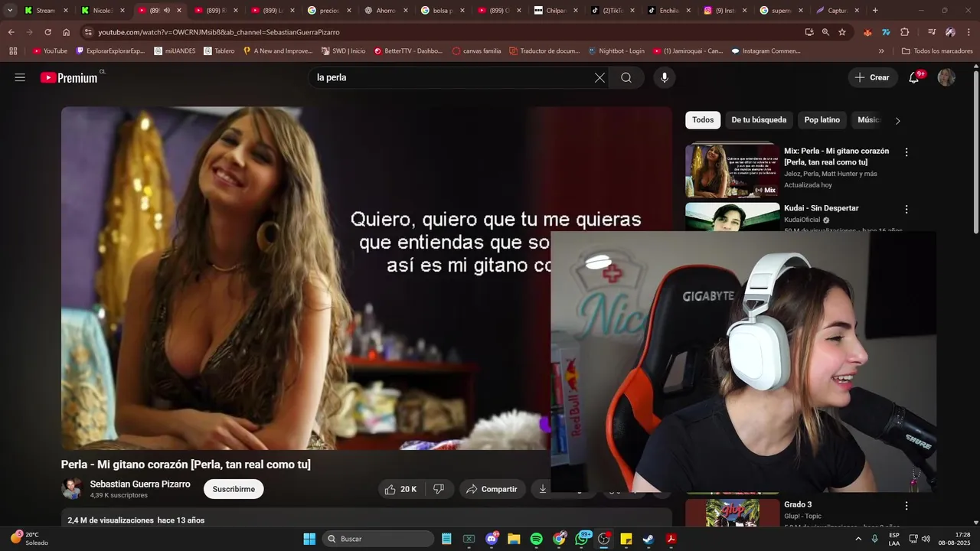980x551 pixels.
Task: Expand the hidden bookmarks overflow chevron
Action: 881,51
